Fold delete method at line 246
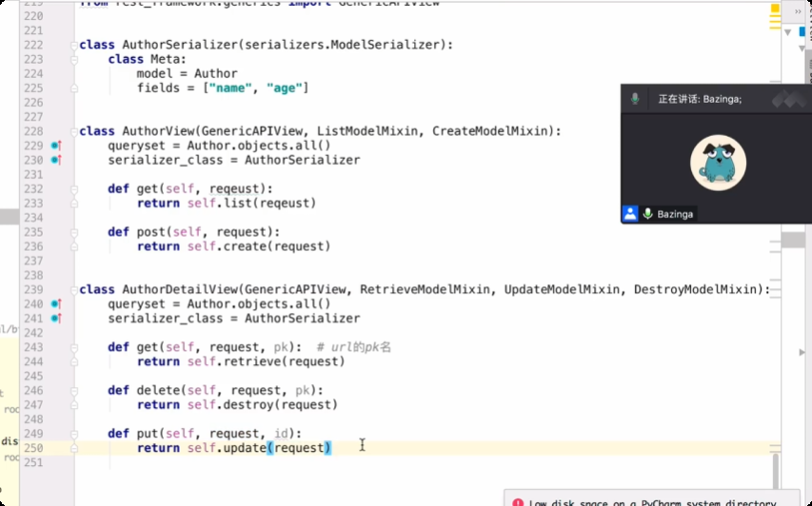812x506 pixels. 74,391
